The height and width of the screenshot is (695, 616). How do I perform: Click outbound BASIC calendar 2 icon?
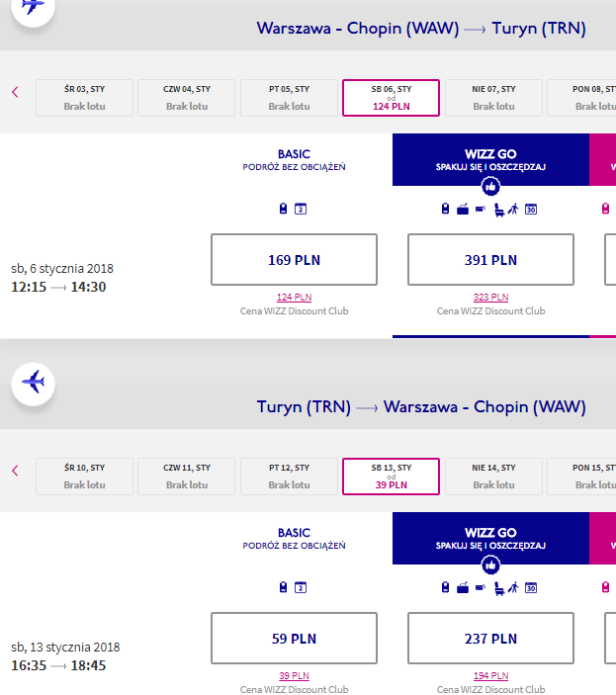[x=301, y=209]
